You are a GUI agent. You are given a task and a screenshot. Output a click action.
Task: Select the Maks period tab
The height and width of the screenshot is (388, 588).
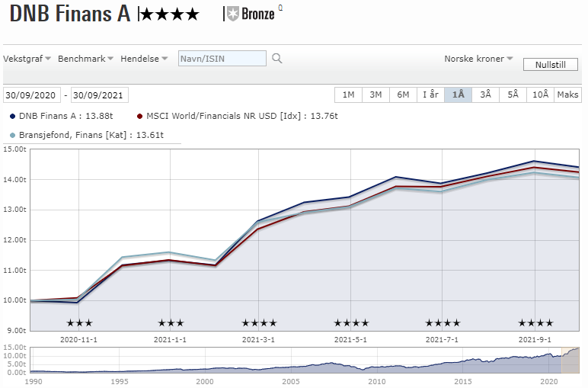point(567,95)
